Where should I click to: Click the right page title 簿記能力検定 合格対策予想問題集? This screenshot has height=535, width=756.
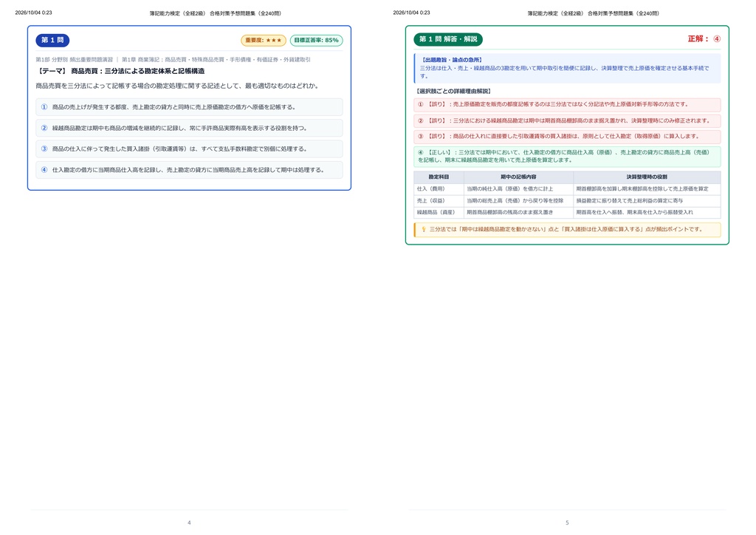pos(593,13)
